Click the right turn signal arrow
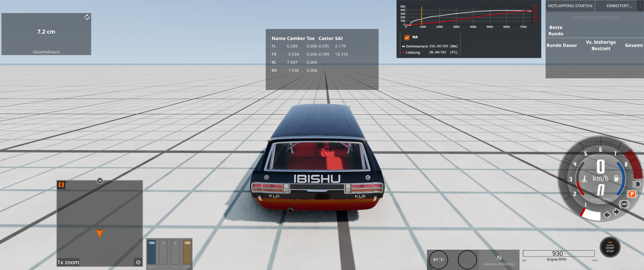The height and width of the screenshot is (270, 644). point(616,212)
